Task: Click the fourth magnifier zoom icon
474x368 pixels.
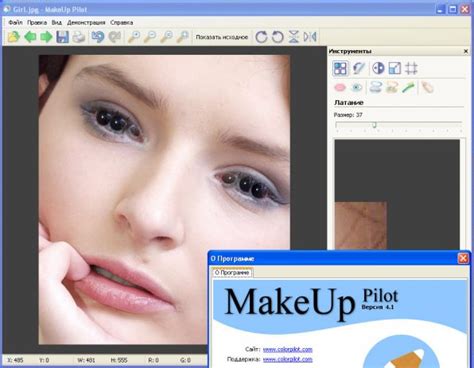Action: tap(183, 37)
